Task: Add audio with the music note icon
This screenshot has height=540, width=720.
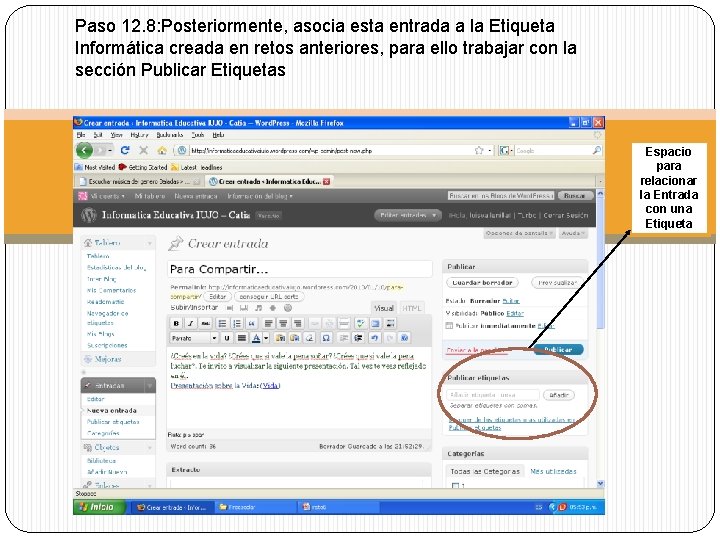Action: pyautogui.click(x=259, y=308)
